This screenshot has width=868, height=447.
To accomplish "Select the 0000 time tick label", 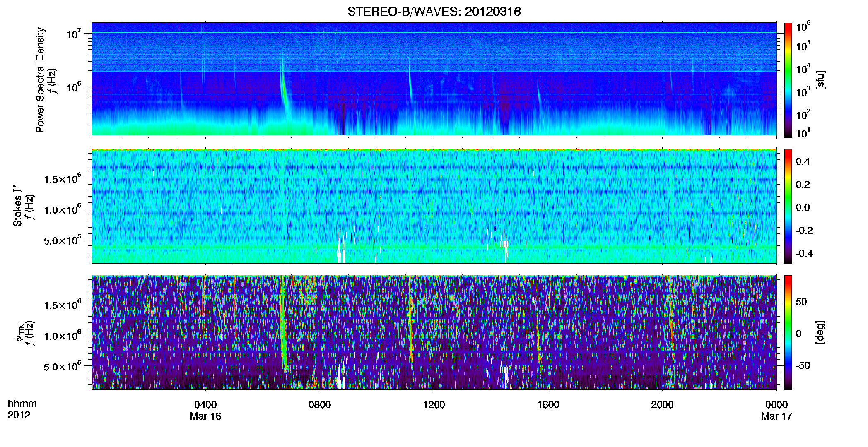I will click(x=776, y=405).
